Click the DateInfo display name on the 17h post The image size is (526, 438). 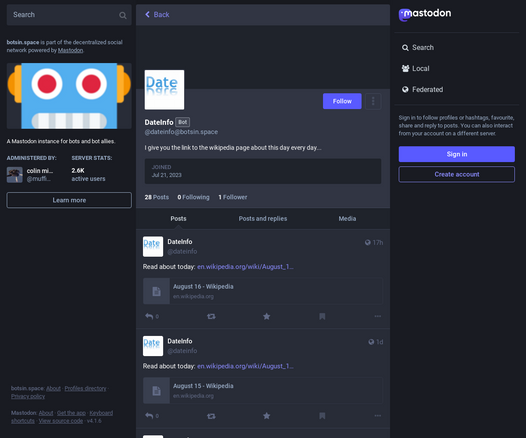coord(180,241)
